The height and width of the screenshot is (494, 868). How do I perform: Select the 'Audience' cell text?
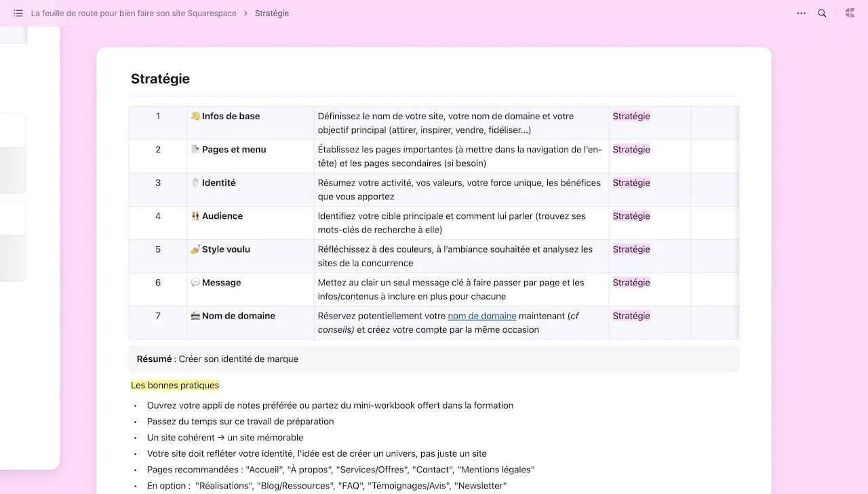pos(222,216)
